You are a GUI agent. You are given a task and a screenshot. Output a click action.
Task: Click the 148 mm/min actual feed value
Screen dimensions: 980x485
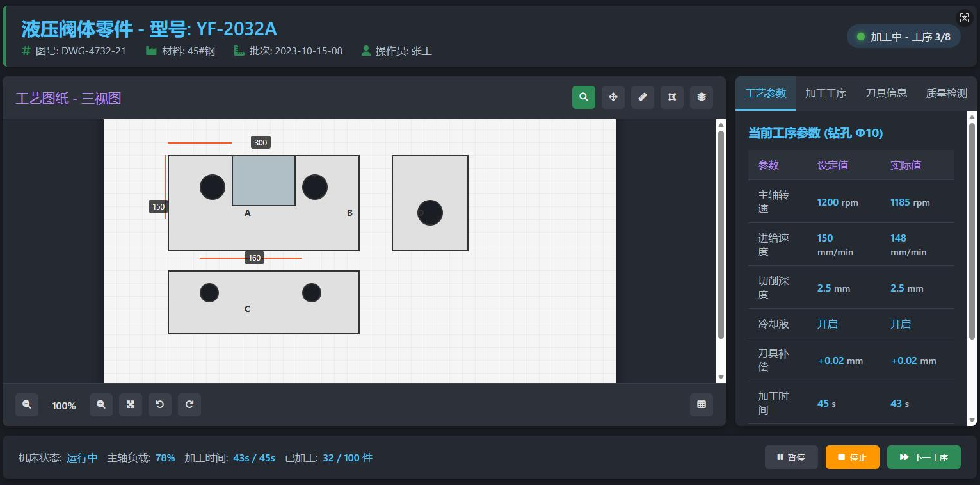coord(908,244)
